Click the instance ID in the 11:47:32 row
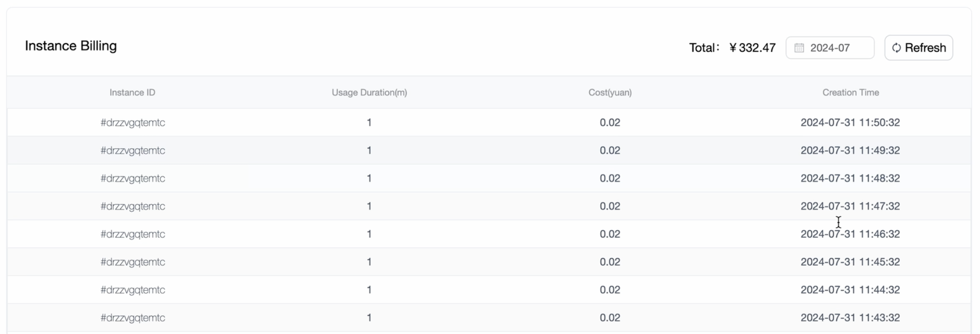This screenshot has height=334, width=980. tap(133, 206)
